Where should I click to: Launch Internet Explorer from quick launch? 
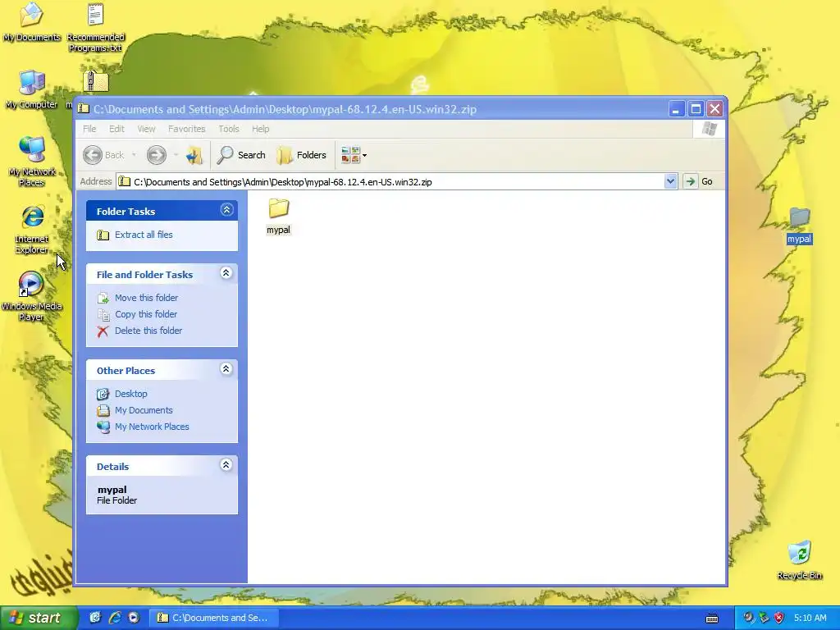[x=115, y=618]
